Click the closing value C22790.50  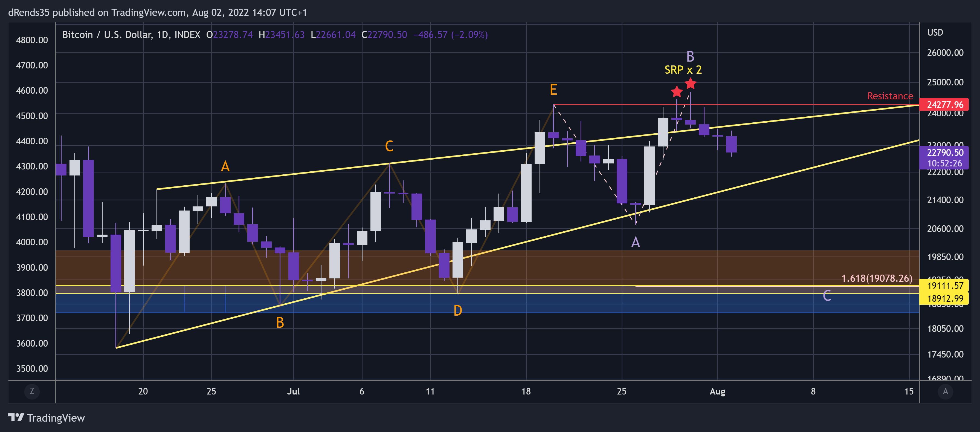pyautogui.click(x=384, y=35)
